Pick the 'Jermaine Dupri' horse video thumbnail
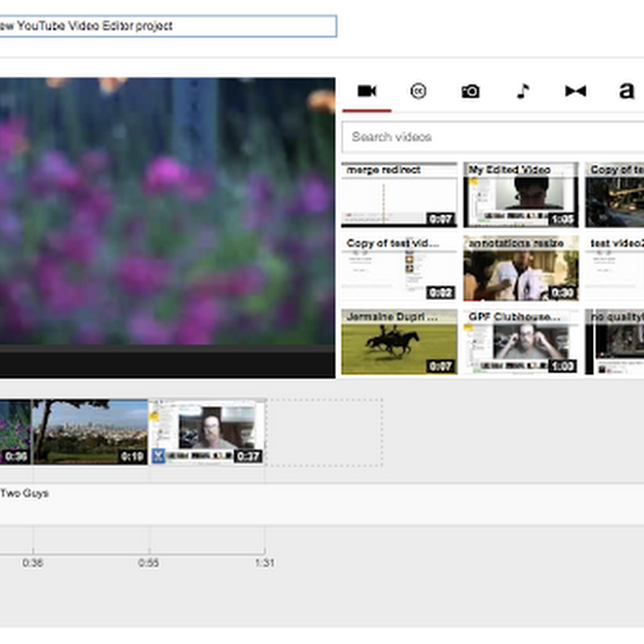Image resolution: width=644 pixels, height=644 pixels. (x=399, y=343)
